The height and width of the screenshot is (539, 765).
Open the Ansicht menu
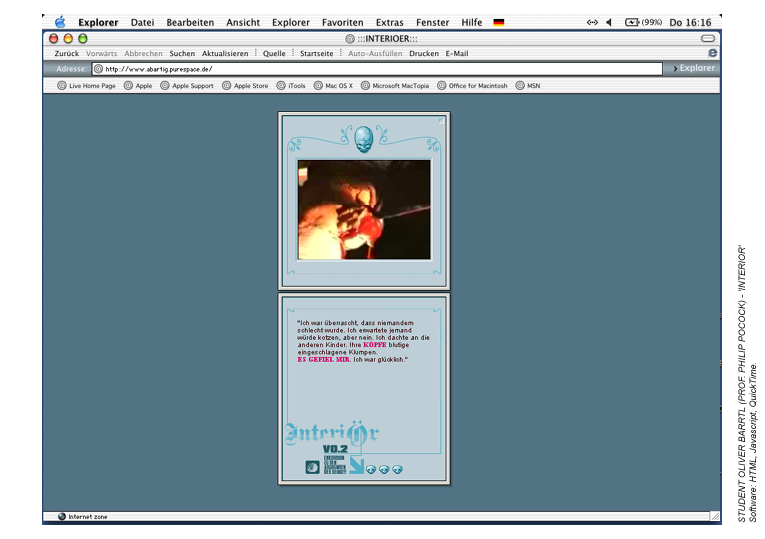click(x=243, y=22)
